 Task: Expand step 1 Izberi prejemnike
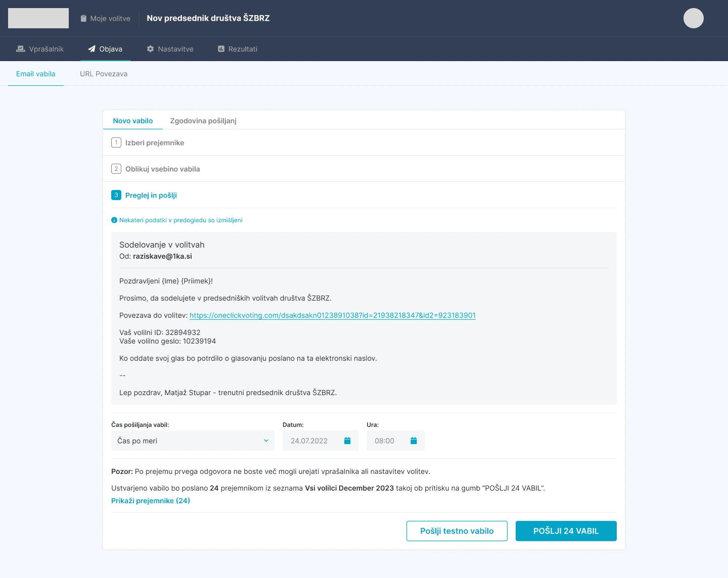(x=155, y=142)
